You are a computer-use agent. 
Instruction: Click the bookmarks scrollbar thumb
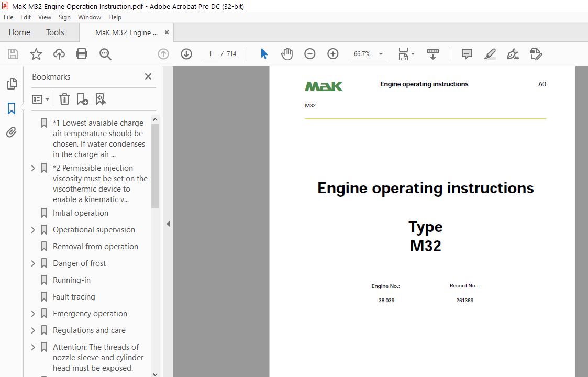[x=156, y=166]
